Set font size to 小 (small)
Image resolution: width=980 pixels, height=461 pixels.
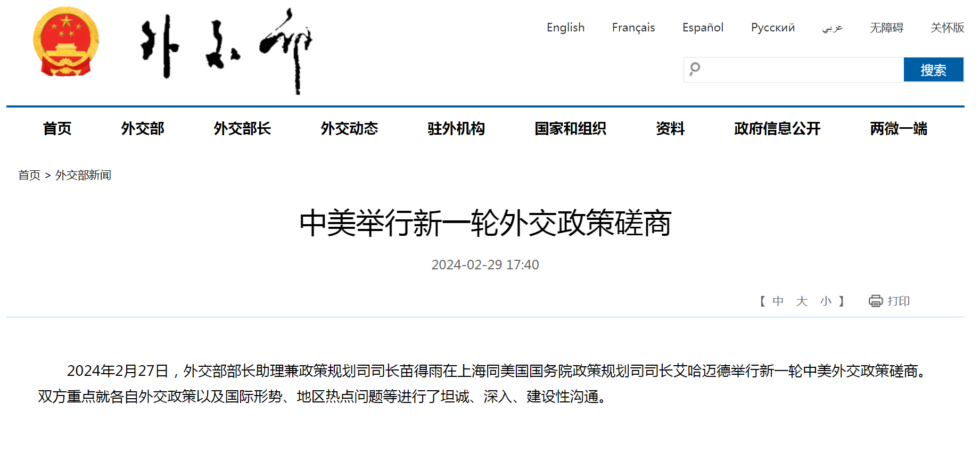pos(826,301)
